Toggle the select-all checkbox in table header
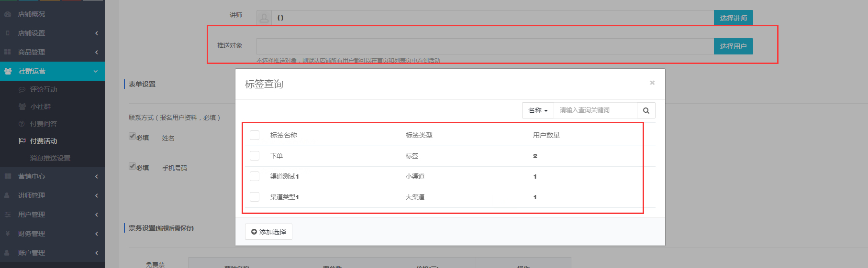Screen dimensions: 868x268 [255, 135]
